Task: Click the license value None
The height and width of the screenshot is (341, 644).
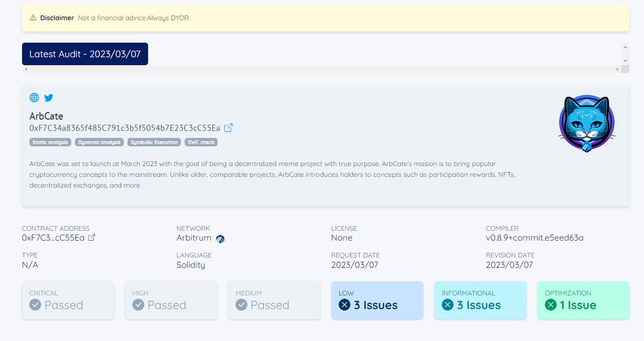Action: pyautogui.click(x=342, y=237)
